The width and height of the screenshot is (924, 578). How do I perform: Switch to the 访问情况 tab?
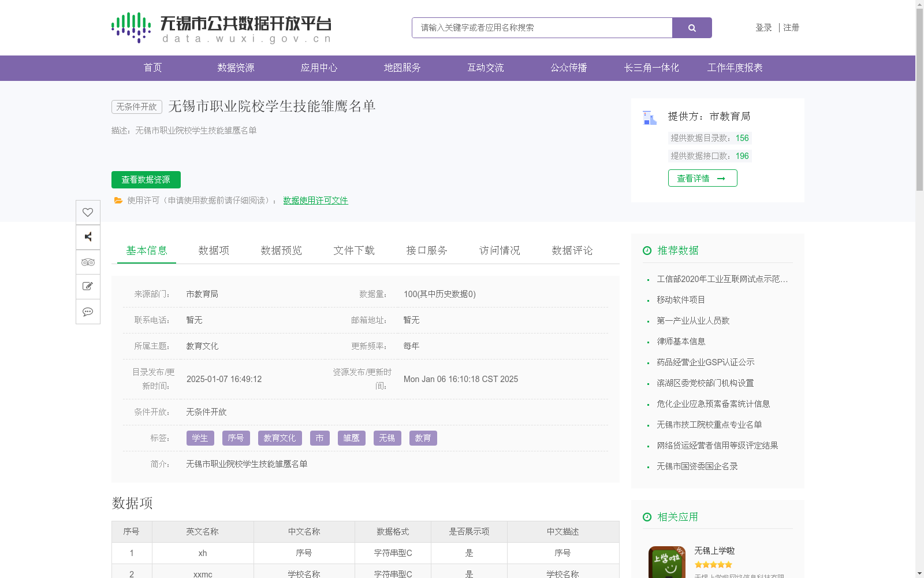point(500,250)
